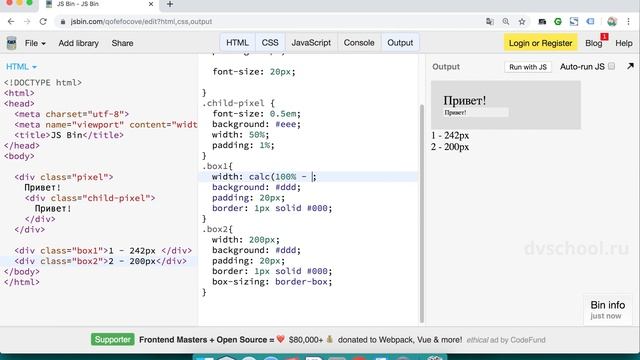
Task: Click the large Привет! text in output
Action: (464, 100)
